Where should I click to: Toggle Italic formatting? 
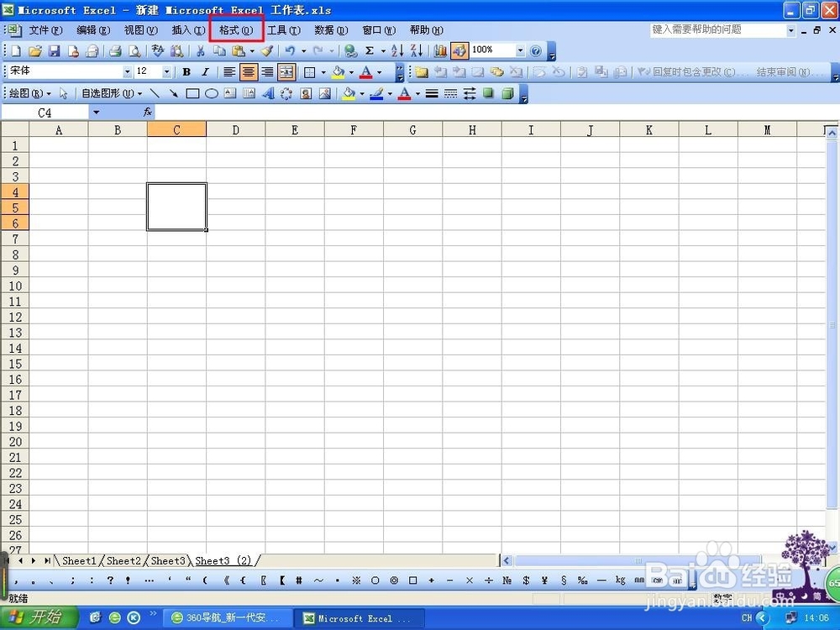[205, 71]
